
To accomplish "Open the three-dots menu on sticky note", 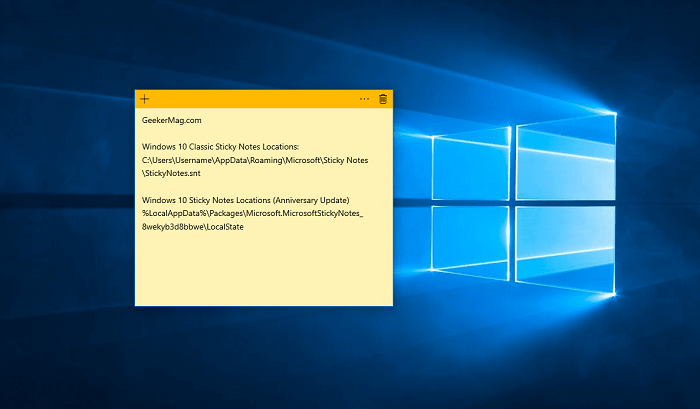I will (364, 99).
